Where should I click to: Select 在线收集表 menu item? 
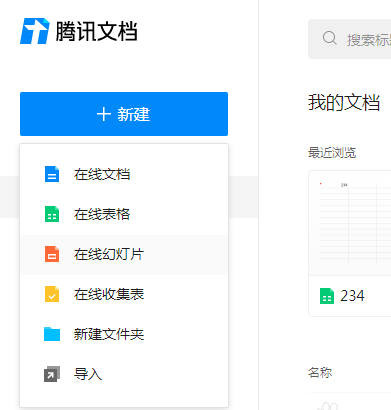click(124, 294)
